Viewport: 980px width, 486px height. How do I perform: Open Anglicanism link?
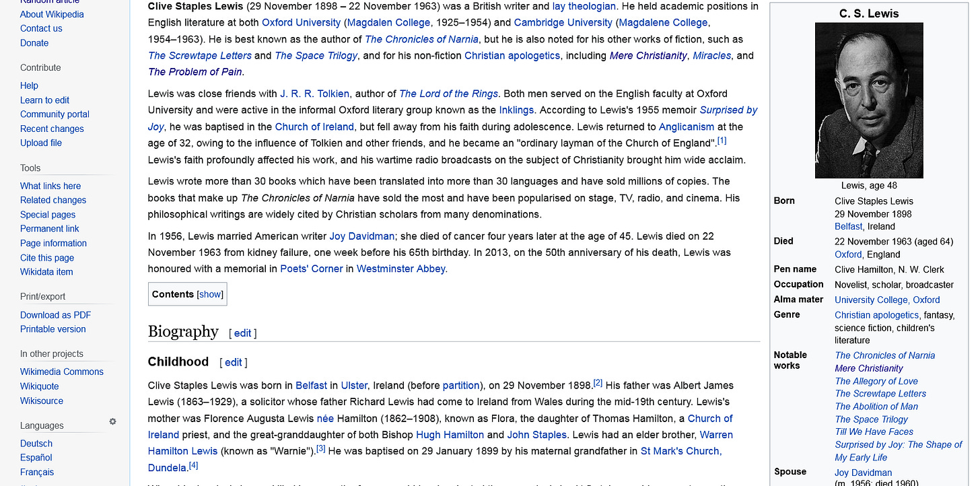point(687,127)
